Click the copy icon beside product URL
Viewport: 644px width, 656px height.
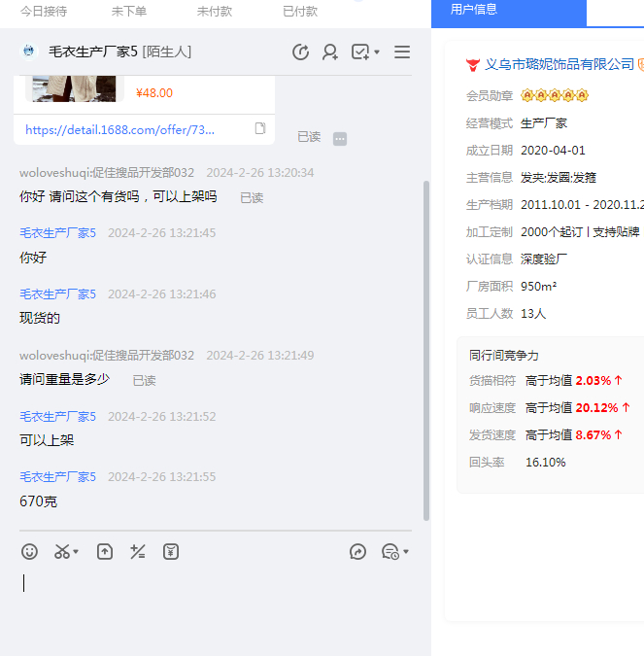point(260,129)
